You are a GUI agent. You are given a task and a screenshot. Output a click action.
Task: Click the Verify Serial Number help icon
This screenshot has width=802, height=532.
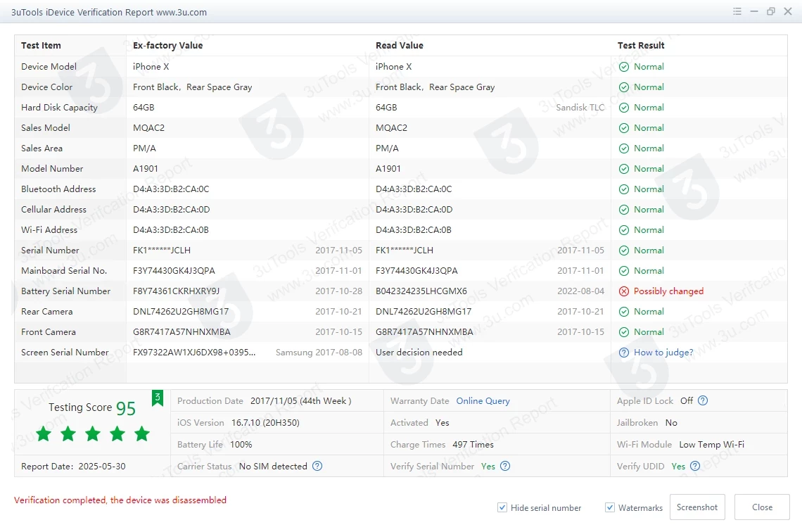(505, 466)
